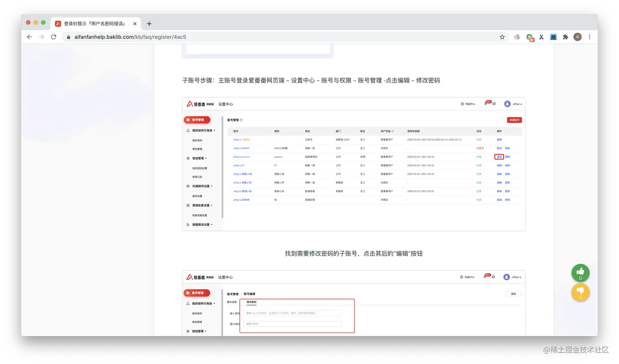Click the caption 找到需要修改密码的子账号

(x=354, y=254)
